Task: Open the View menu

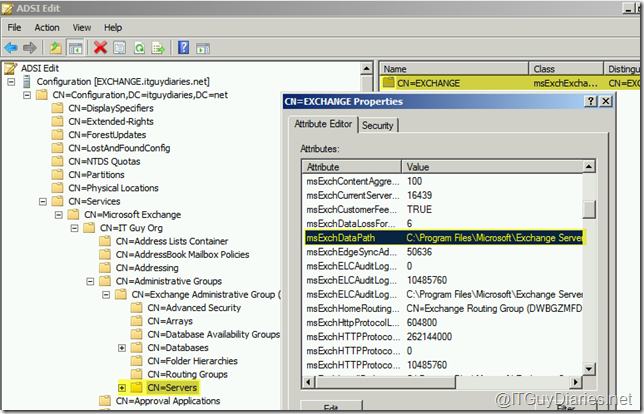Action: point(82,28)
